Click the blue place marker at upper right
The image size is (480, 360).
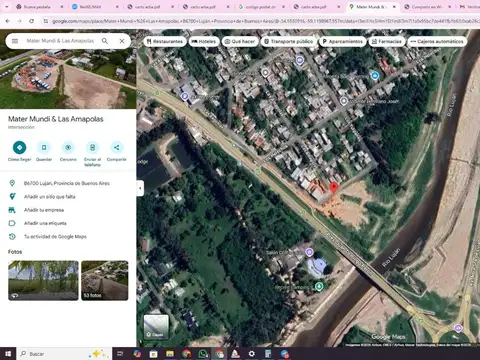click(x=375, y=76)
